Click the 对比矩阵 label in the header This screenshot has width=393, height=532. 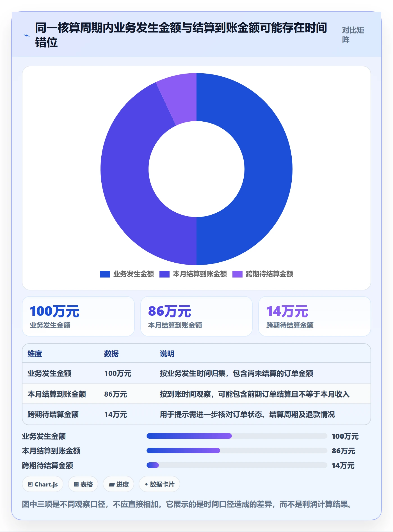tap(353, 35)
